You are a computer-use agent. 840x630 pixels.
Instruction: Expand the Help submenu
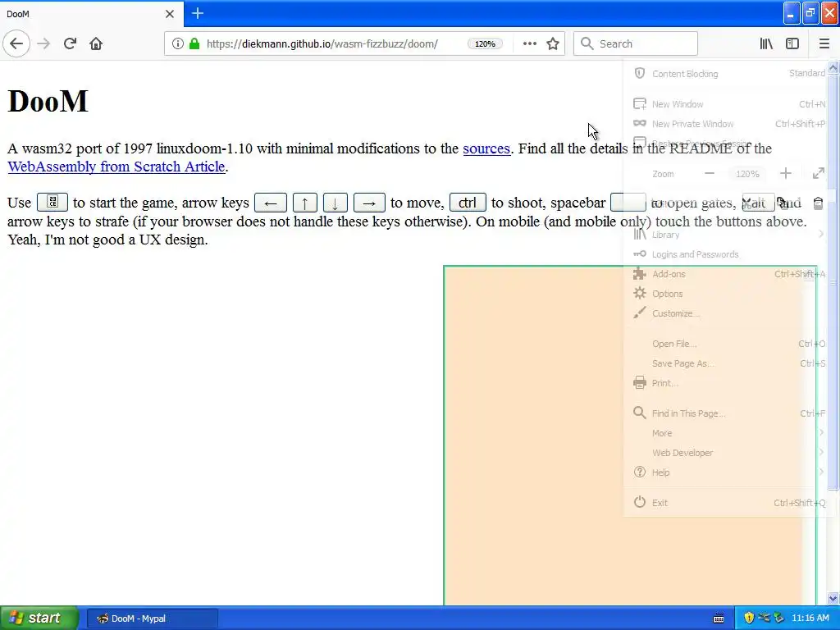(729, 472)
